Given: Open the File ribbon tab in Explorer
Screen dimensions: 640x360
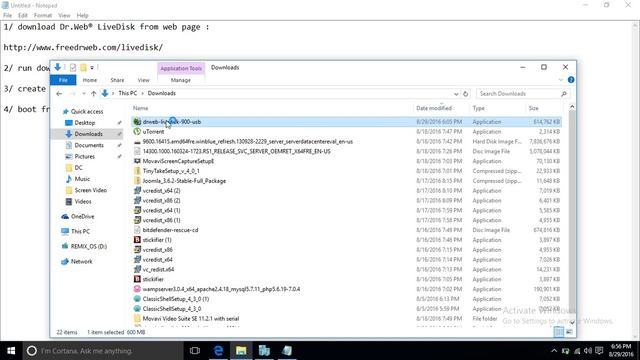Looking at the screenshot, I should (63, 80).
